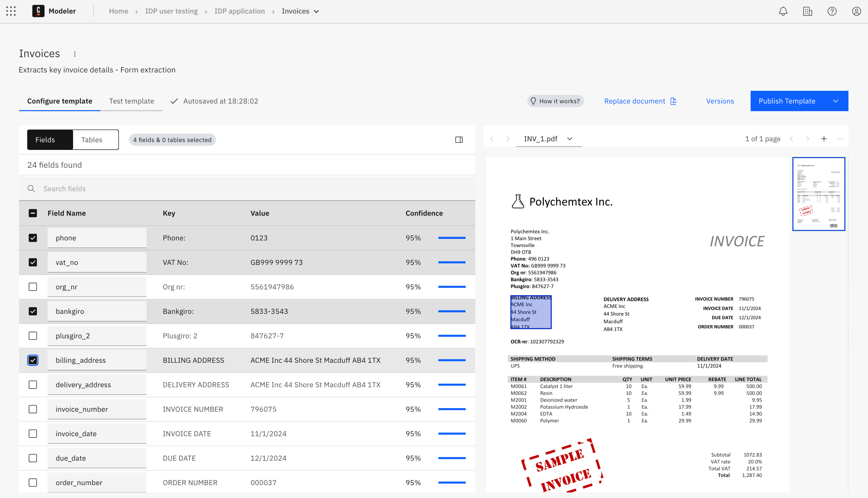This screenshot has height=498, width=868.
Task: Open the app switcher grid icon
Action: (11, 11)
